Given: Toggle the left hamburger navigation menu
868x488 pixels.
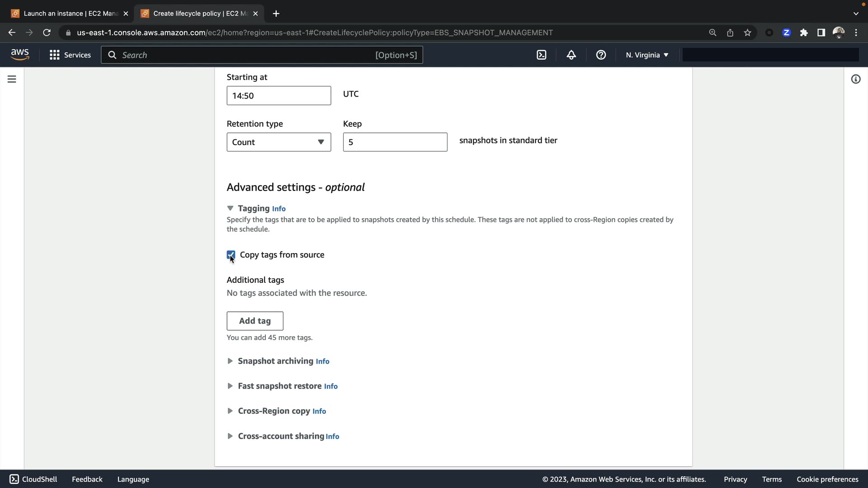Looking at the screenshot, I should [12, 79].
